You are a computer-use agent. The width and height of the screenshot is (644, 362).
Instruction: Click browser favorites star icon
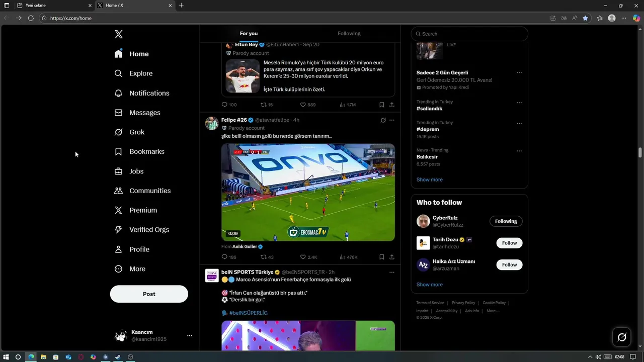pos(585,18)
